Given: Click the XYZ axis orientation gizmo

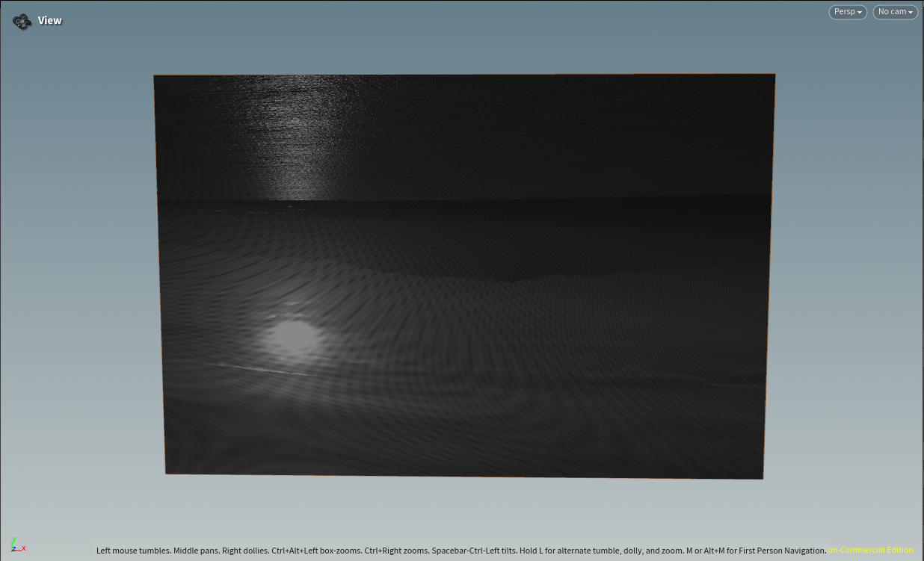Looking at the screenshot, I should (x=17, y=545).
